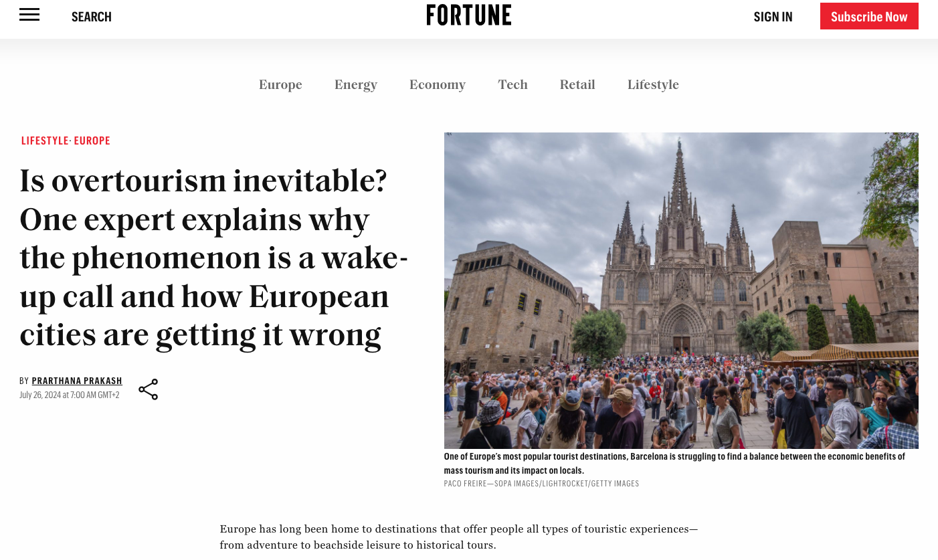938x560 pixels.
Task: Click the Subscribe Now button
Action: click(x=869, y=16)
